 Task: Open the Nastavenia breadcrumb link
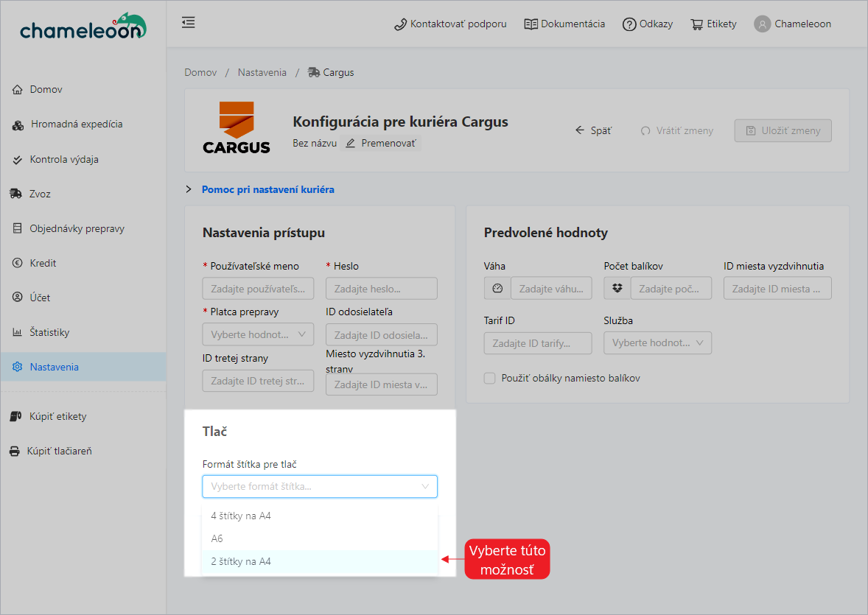click(x=262, y=72)
